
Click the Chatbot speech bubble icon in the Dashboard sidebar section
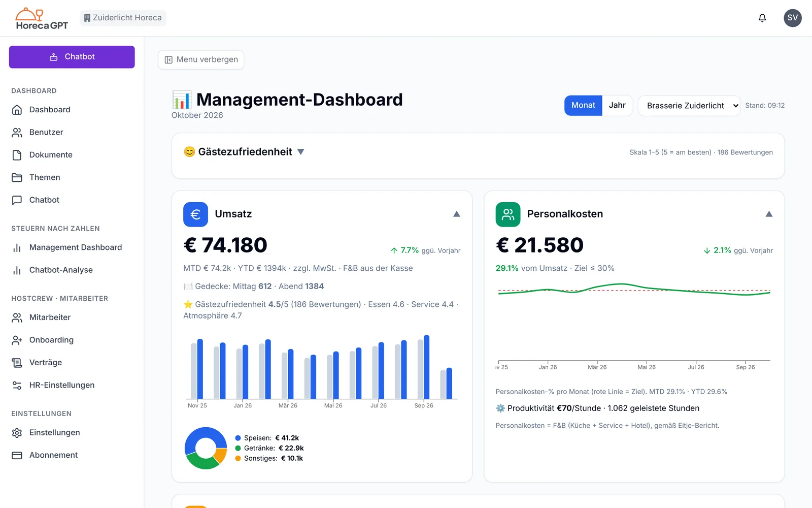click(x=17, y=200)
